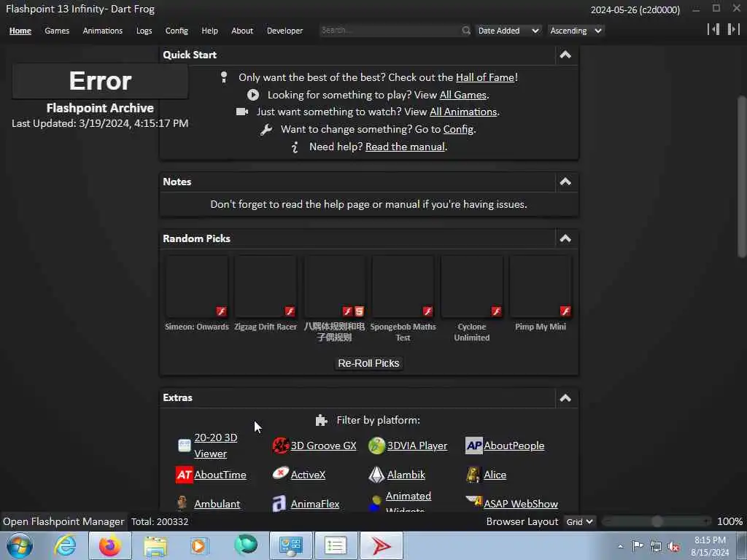Select the Cyclone Unlimited thumbnail

472,287
